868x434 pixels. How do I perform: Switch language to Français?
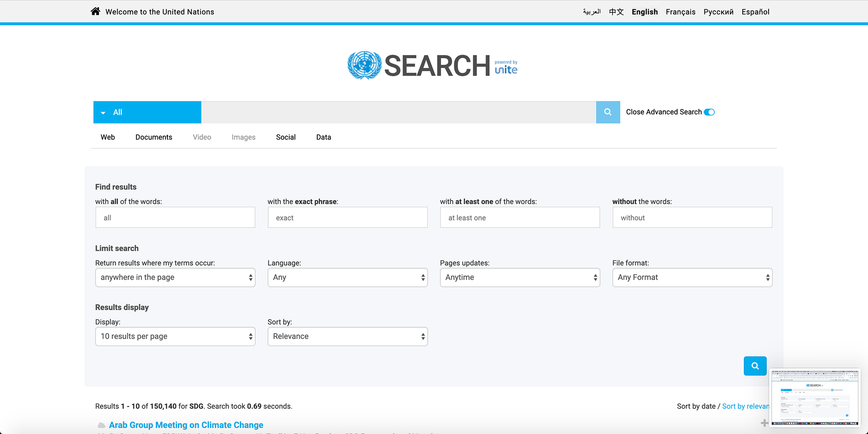click(680, 12)
